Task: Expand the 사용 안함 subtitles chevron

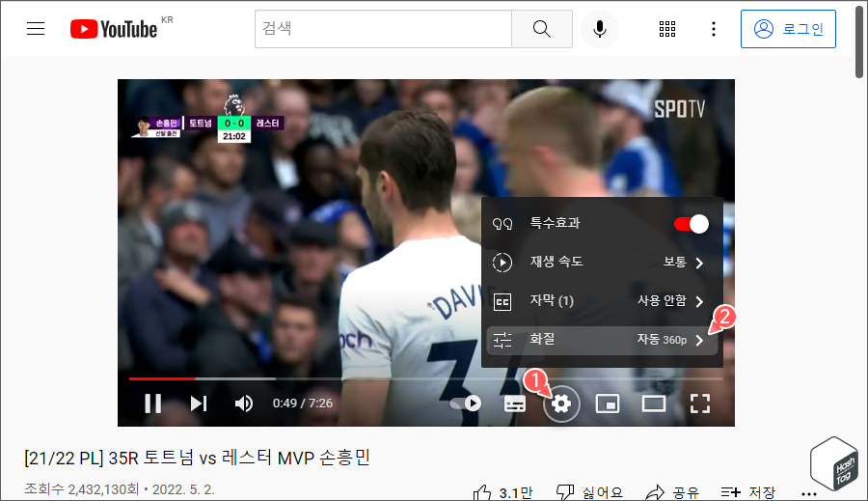Action: pyautogui.click(x=700, y=301)
